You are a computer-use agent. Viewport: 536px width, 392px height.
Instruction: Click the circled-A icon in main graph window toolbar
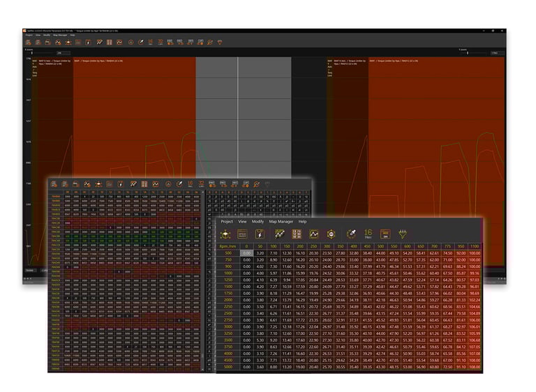pos(131,42)
